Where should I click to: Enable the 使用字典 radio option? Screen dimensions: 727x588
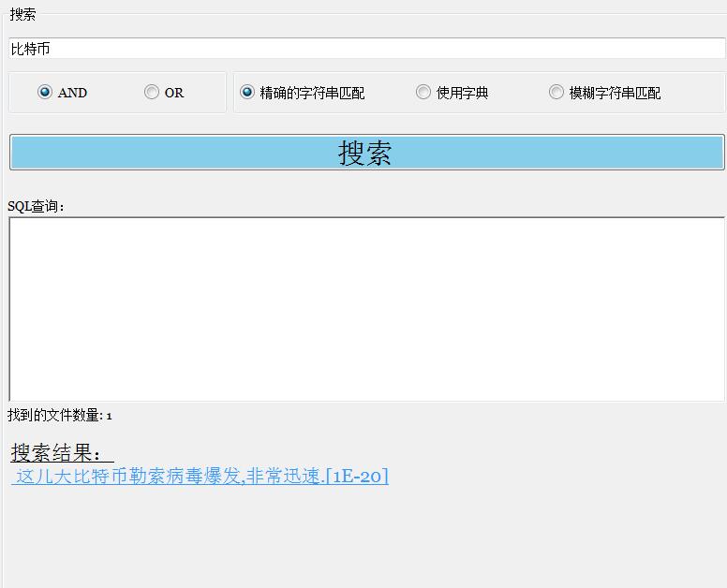click(x=423, y=92)
